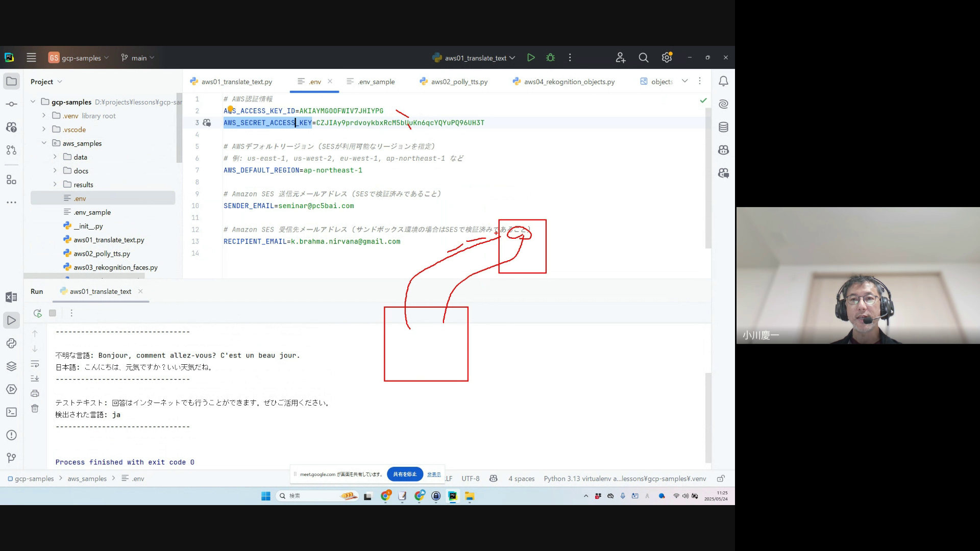This screenshot has width=980, height=551.
Task: Click the green Run button in the toolbar
Action: pos(531,58)
